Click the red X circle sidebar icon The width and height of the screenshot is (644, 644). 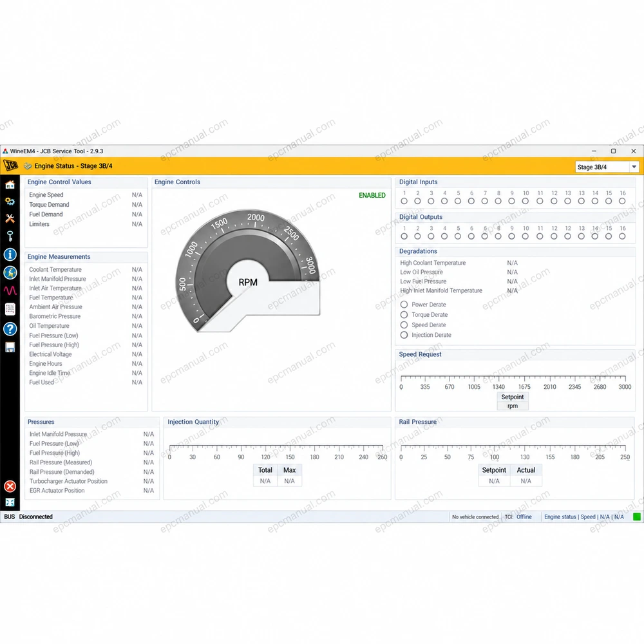[x=10, y=486]
